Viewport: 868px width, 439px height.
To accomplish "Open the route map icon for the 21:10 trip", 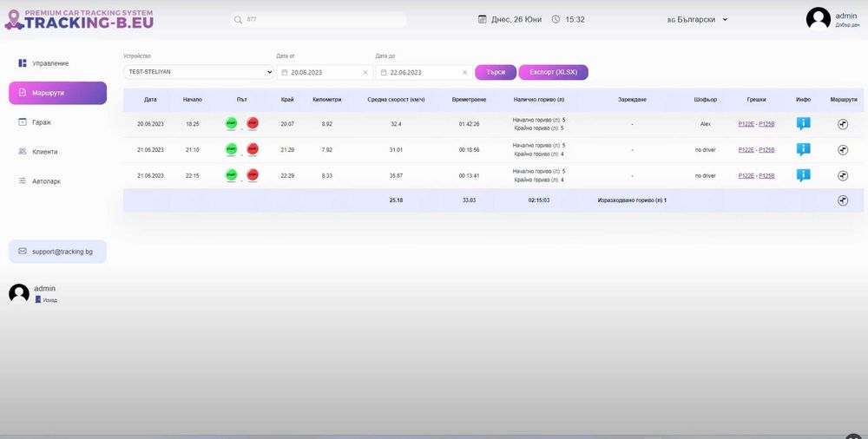I will [x=843, y=150].
